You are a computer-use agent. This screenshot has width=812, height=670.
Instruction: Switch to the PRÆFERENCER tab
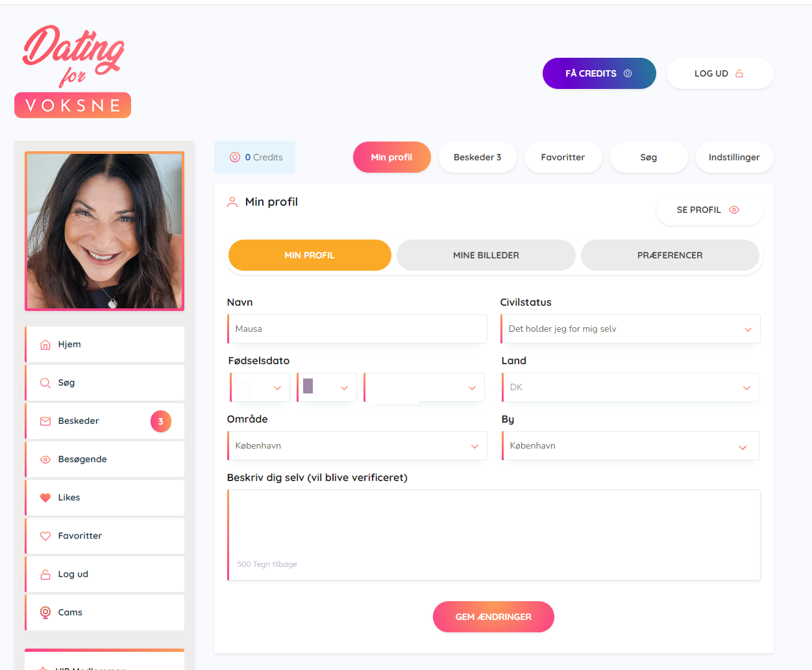coord(670,255)
